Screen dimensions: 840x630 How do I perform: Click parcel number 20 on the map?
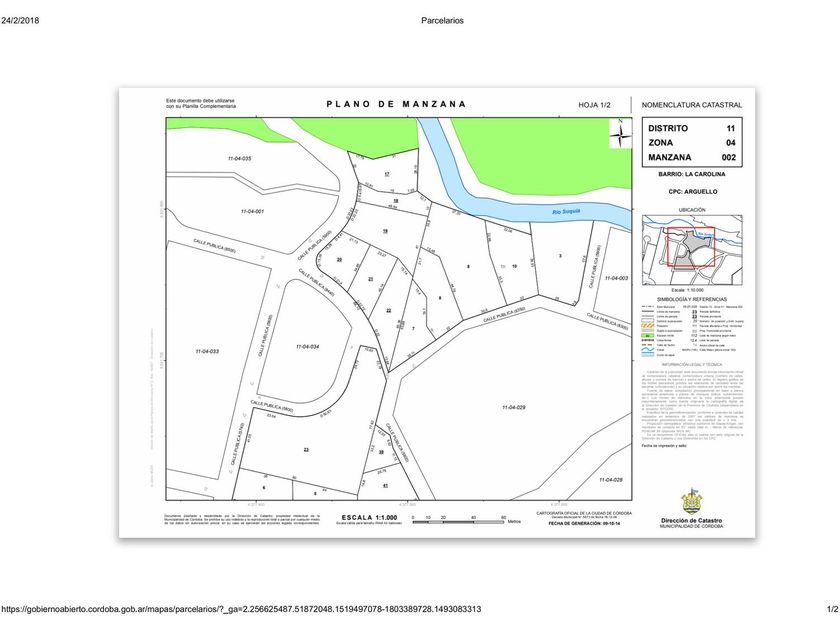(339, 259)
